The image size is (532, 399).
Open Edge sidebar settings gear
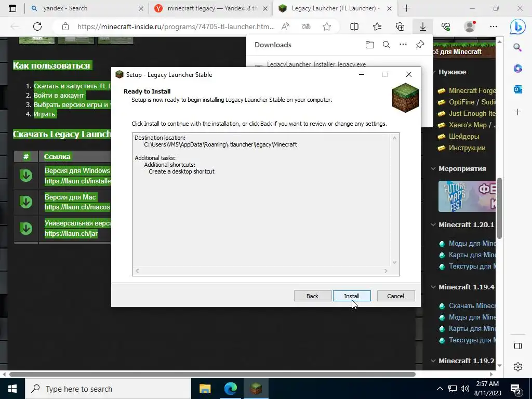[x=518, y=367]
